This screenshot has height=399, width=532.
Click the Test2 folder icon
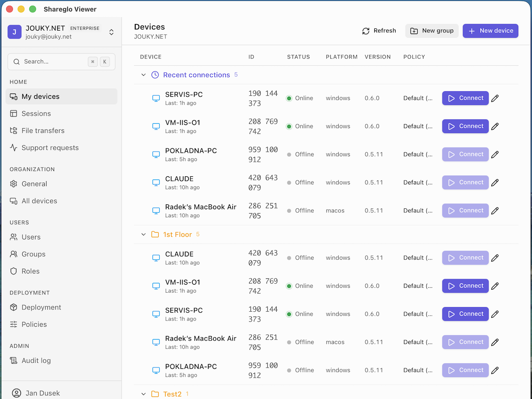[155, 394]
